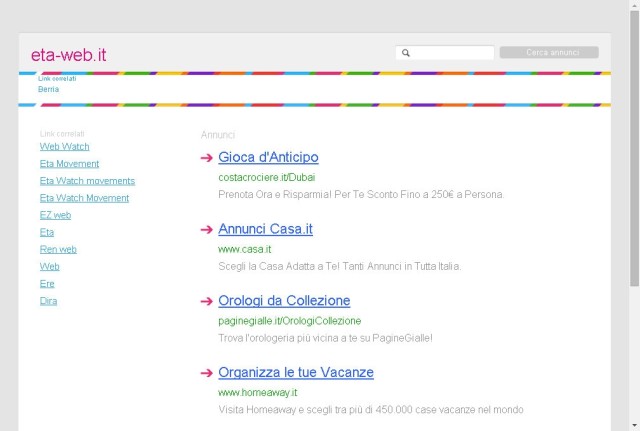The width and height of the screenshot is (640, 431).
Task: Open the Gioca d'Anticipo ad link
Action: pos(268,157)
